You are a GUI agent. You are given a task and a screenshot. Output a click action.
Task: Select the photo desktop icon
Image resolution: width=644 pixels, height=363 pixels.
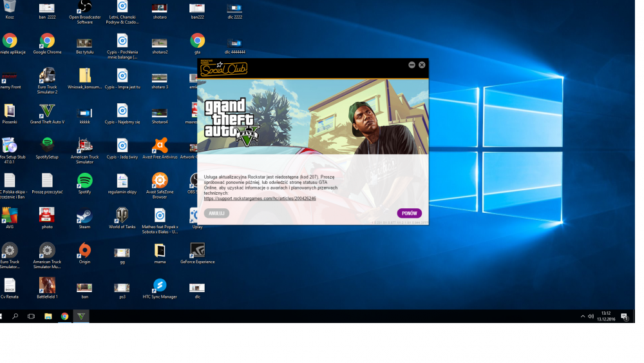[47, 219]
